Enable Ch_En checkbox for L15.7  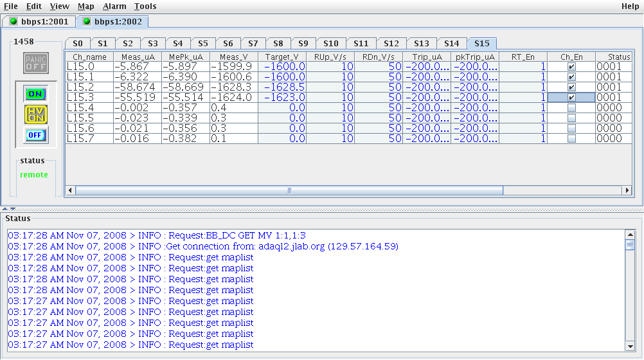pos(571,138)
